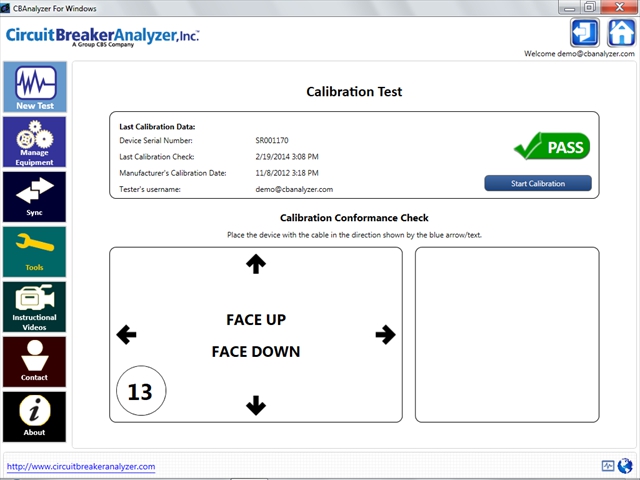This screenshot has height=480, width=640.
Task: Click the Device Serial Number label
Action: 156,140
